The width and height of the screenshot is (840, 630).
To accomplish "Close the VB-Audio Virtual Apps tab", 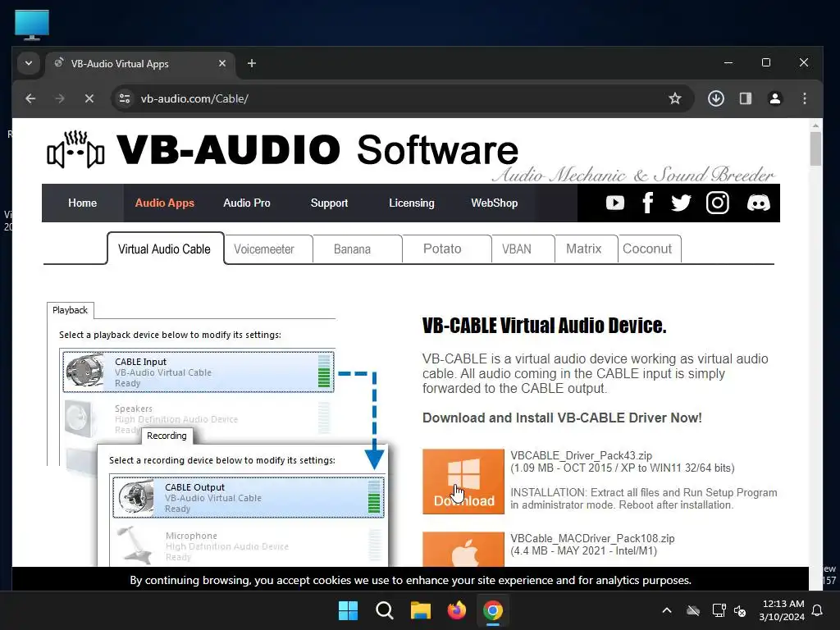I will (221, 63).
